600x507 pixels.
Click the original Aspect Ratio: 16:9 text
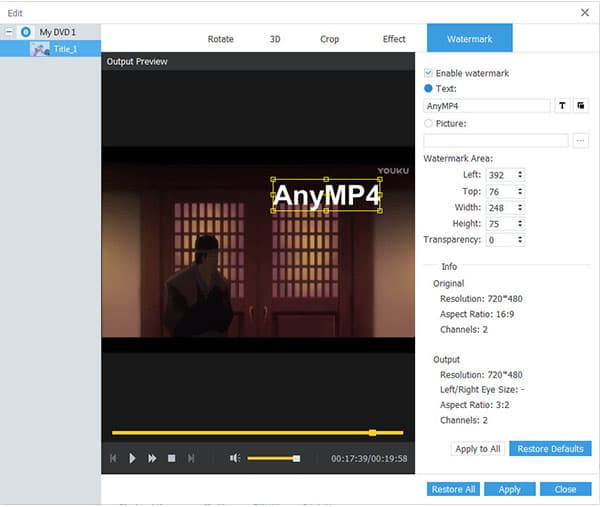[477, 314]
